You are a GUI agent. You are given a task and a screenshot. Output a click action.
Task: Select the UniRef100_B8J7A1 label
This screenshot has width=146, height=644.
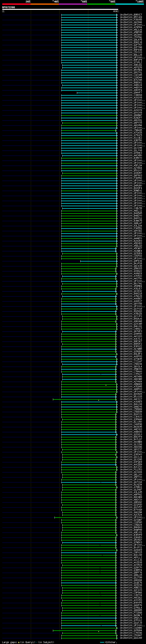tap(131, 284)
